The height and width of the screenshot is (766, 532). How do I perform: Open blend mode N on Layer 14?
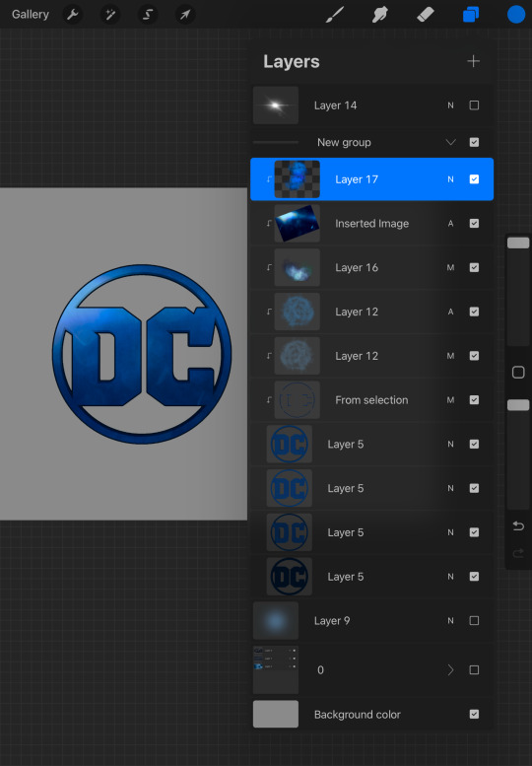click(x=450, y=105)
